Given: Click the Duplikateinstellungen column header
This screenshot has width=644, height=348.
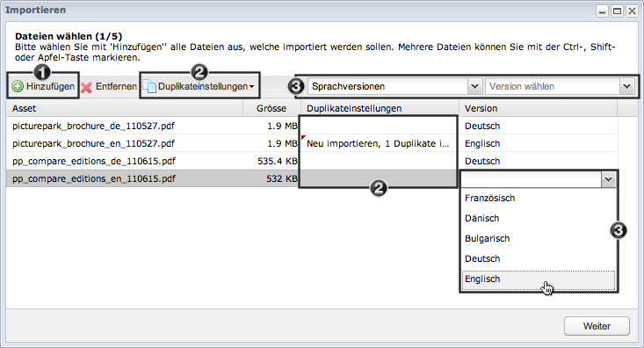Looking at the screenshot, I should point(380,108).
